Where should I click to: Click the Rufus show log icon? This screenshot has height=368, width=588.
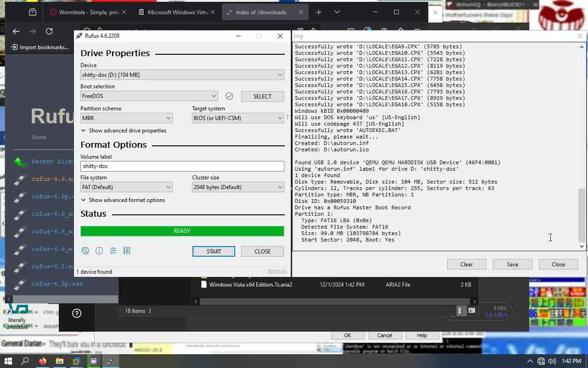(127, 251)
